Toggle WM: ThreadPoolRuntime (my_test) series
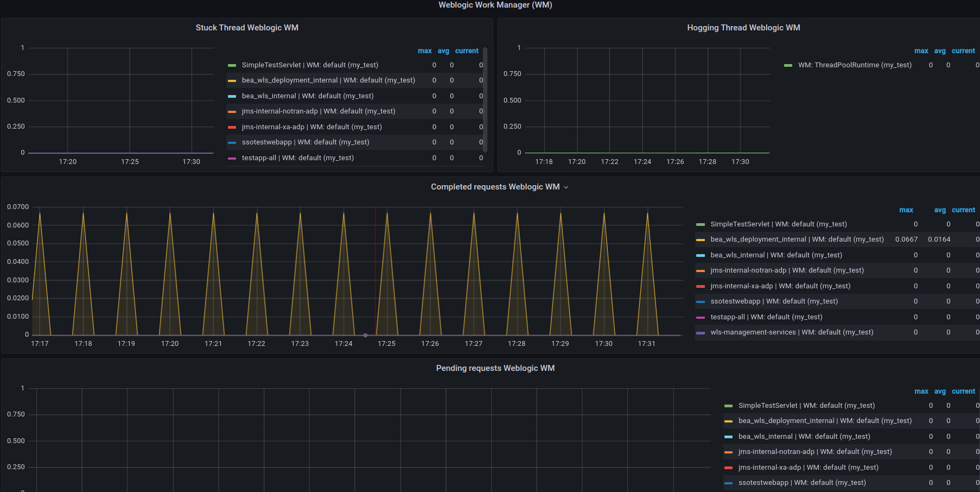This screenshot has width=980, height=492. (855, 65)
